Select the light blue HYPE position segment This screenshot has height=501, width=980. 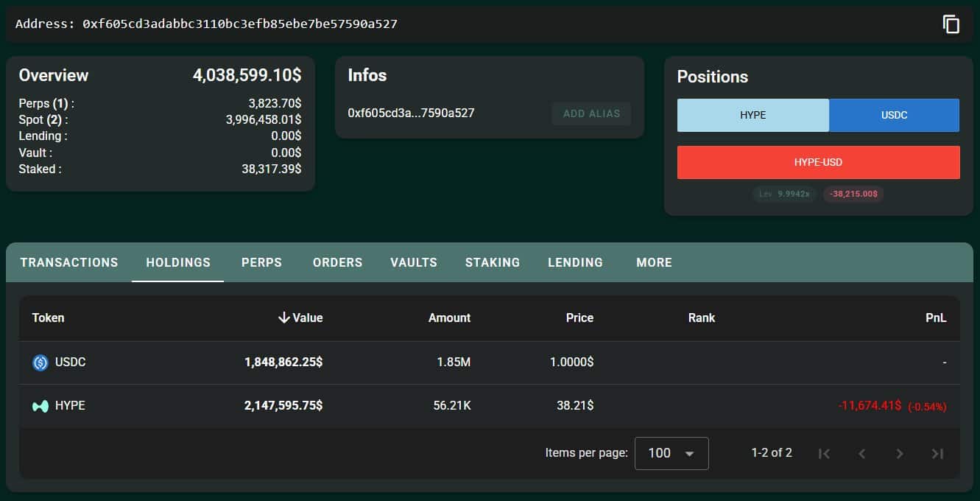pos(752,116)
